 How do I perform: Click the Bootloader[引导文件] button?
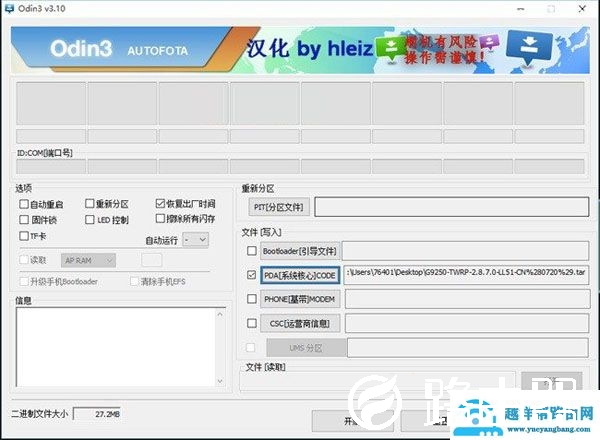pyautogui.click(x=300, y=251)
